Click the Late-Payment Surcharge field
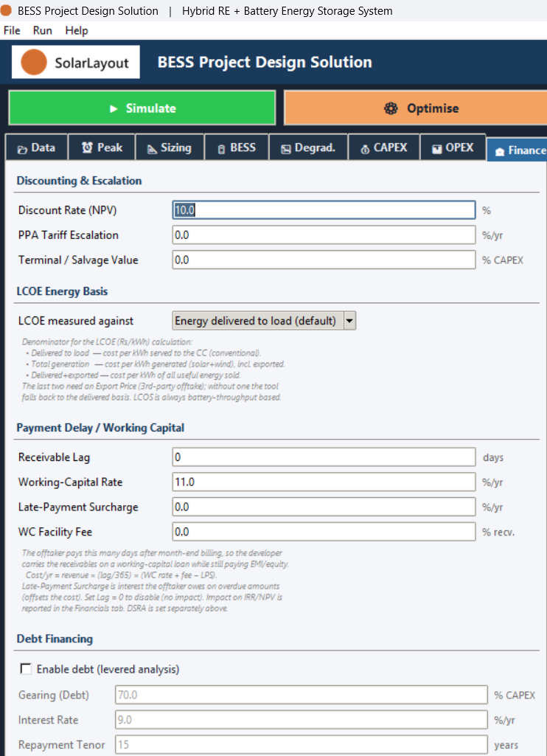The height and width of the screenshot is (756, 547). pyautogui.click(x=324, y=507)
